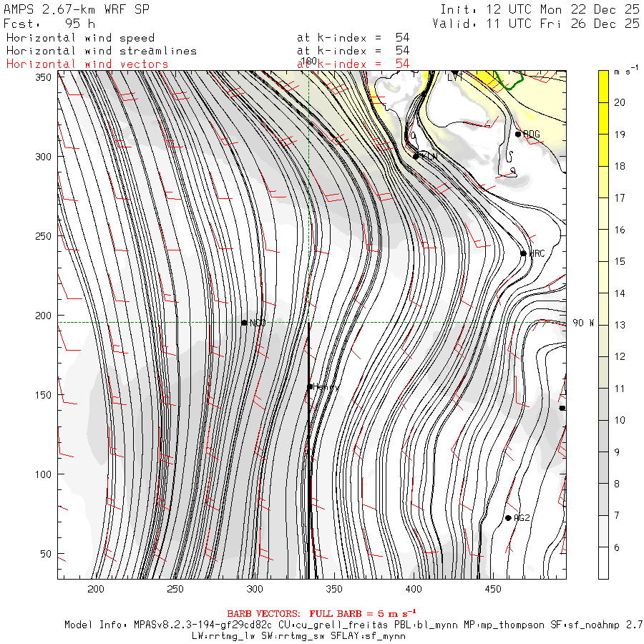Click the red 'Horizontal wind vectors' label
This screenshot has height=644, width=644.
(87, 64)
